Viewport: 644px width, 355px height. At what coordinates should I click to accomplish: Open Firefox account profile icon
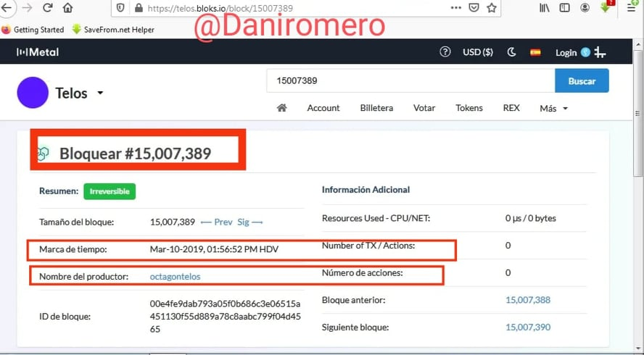click(x=585, y=8)
